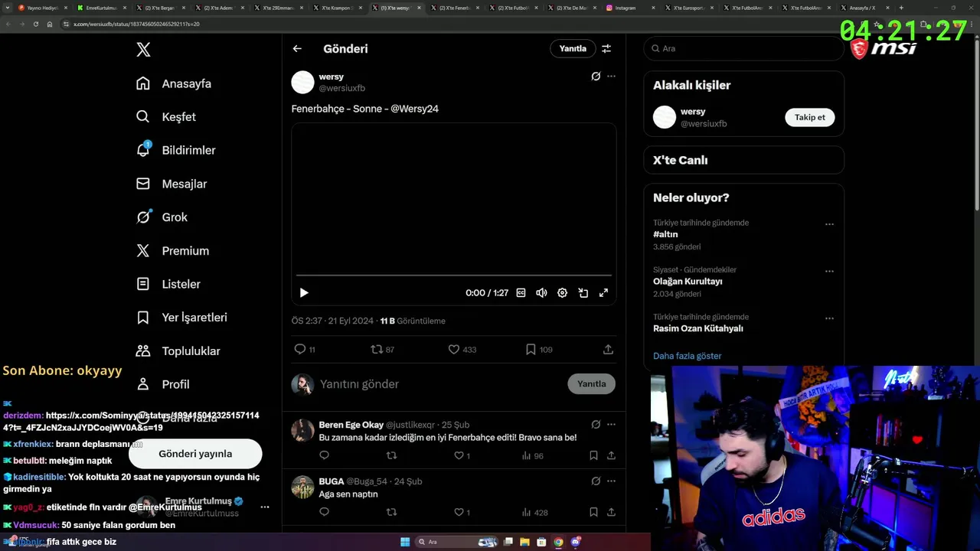
Task: Click the Gönderi yayınla button
Action: tap(195, 454)
